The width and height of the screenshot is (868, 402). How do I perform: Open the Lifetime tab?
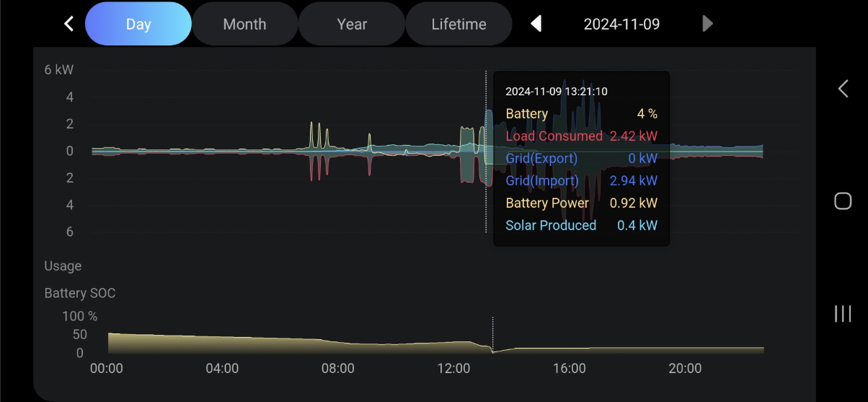(x=459, y=24)
